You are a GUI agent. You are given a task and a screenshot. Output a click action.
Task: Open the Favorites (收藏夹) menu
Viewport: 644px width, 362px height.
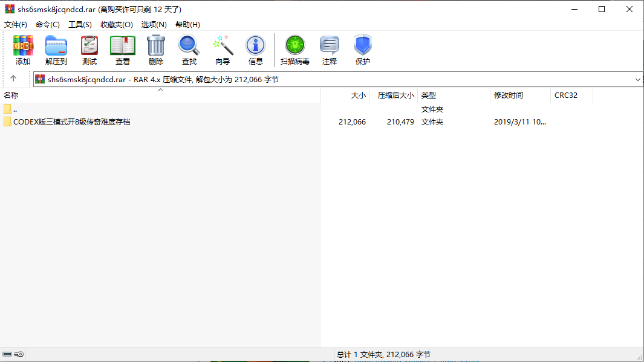(117, 25)
